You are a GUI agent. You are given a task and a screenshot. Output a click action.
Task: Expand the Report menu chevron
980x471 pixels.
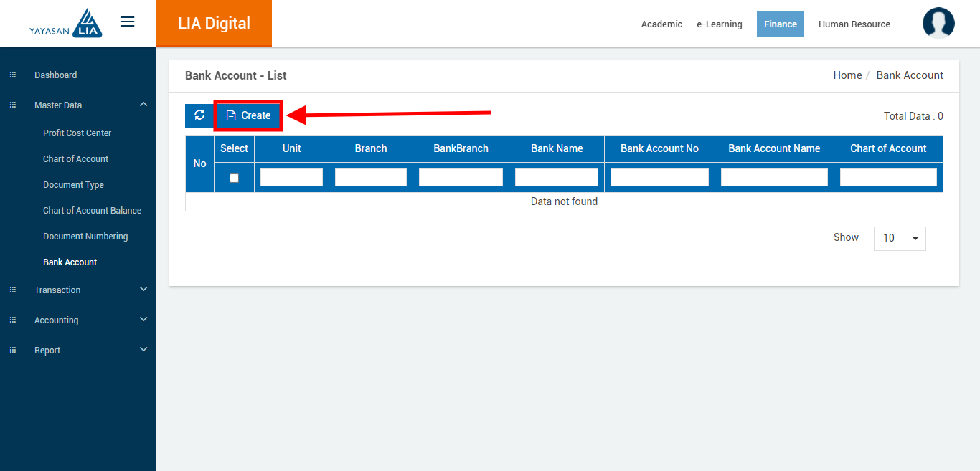143,350
